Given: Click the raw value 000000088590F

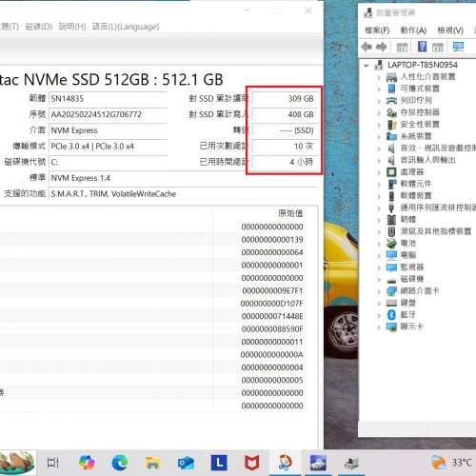Looking at the screenshot, I should pos(272,329).
